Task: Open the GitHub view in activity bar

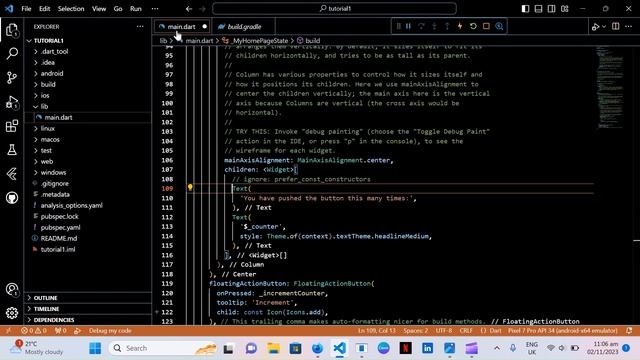Action: 12,198
